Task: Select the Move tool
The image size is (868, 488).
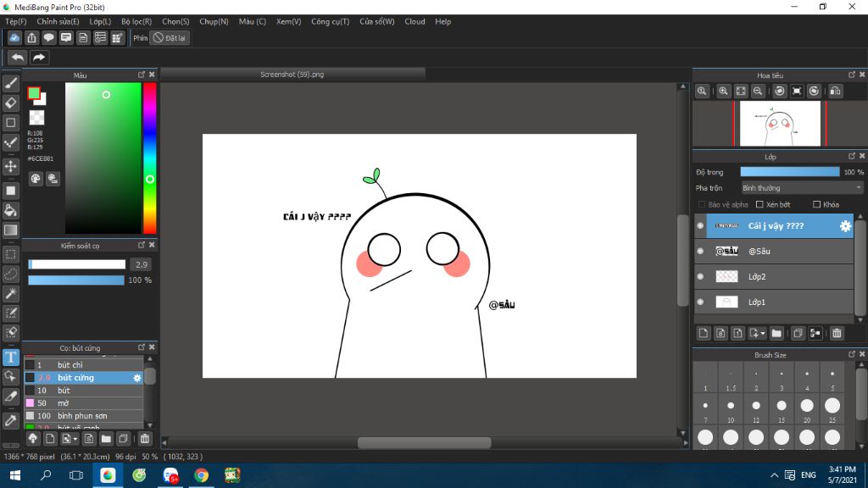Action: coord(10,166)
